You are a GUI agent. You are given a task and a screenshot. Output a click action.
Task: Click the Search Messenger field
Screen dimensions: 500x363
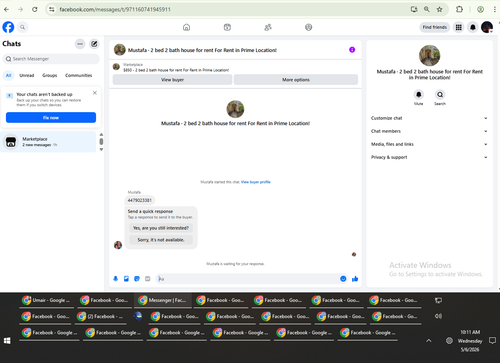(51, 59)
